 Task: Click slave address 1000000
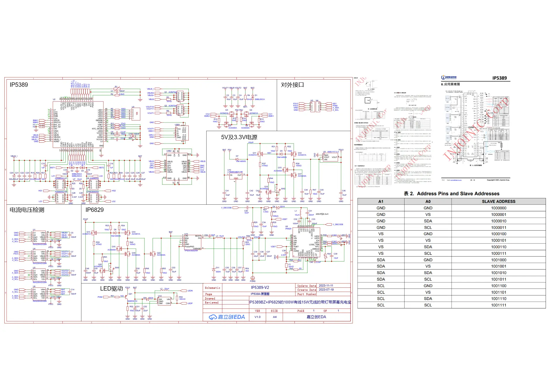(x=499, y=208)
